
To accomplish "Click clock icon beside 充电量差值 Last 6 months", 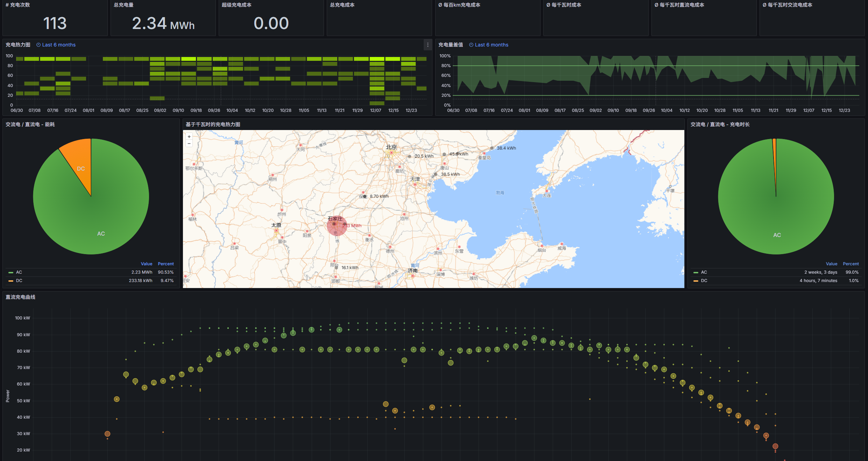I will pos(471,45).
